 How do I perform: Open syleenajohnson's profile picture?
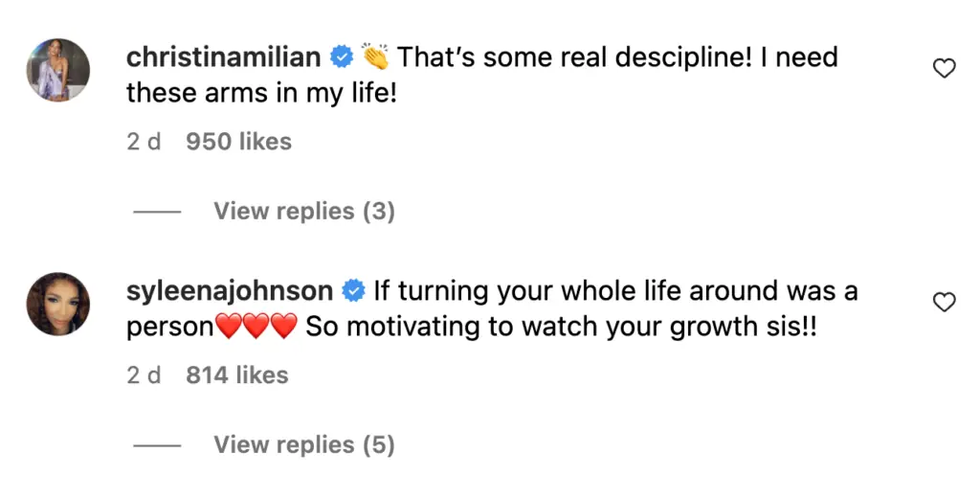coord(57,304)
